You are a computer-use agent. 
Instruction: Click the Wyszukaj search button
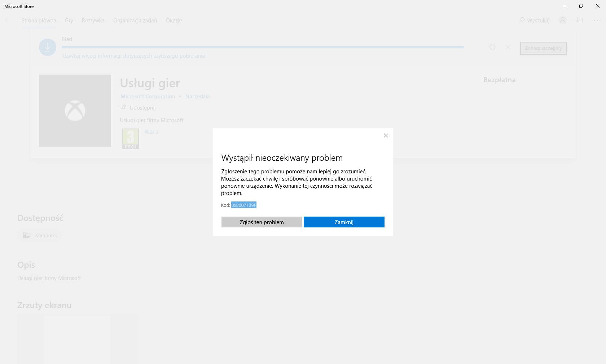(x=534, y=21)
